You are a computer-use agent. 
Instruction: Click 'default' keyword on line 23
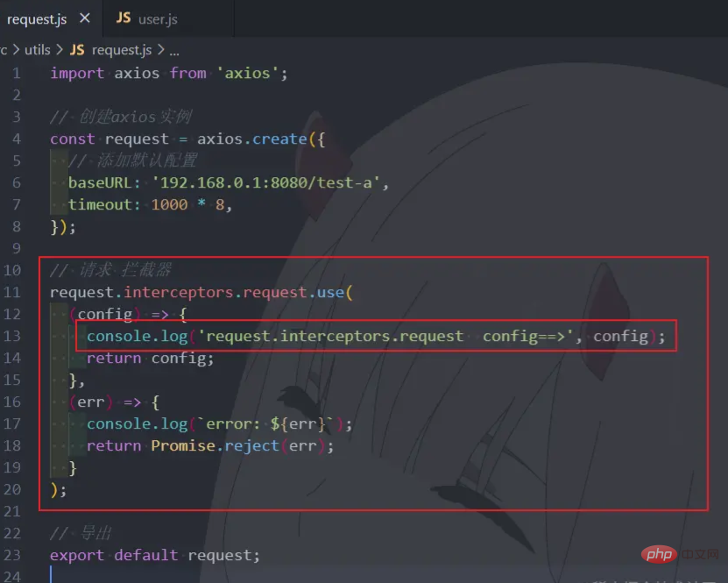pyautogui.click(x=145, y=555)
